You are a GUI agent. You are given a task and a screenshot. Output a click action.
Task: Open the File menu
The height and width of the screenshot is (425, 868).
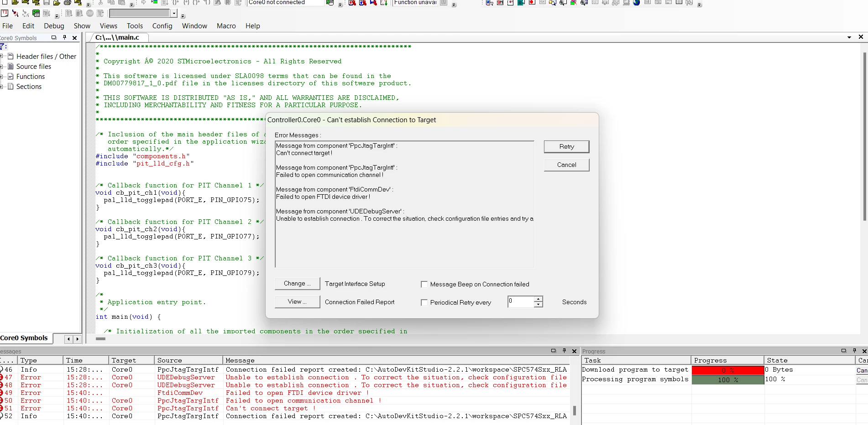[x=8, y=26]
